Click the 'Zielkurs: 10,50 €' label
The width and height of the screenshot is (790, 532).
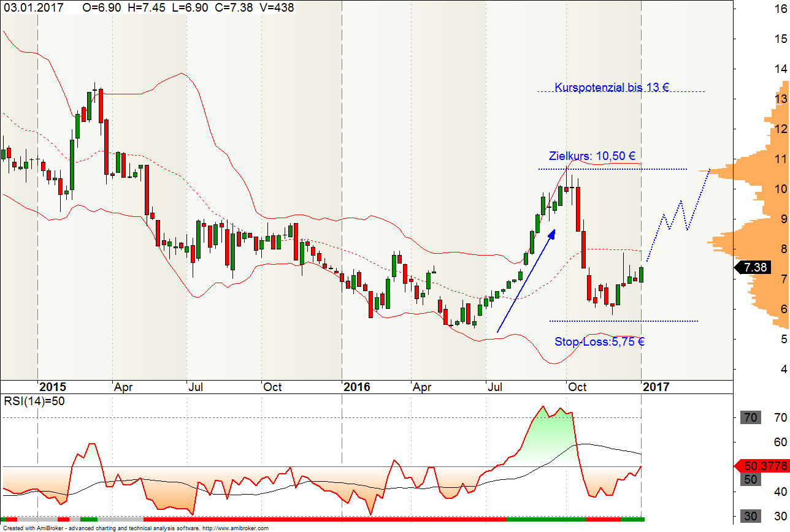click(x=591, y=156)
